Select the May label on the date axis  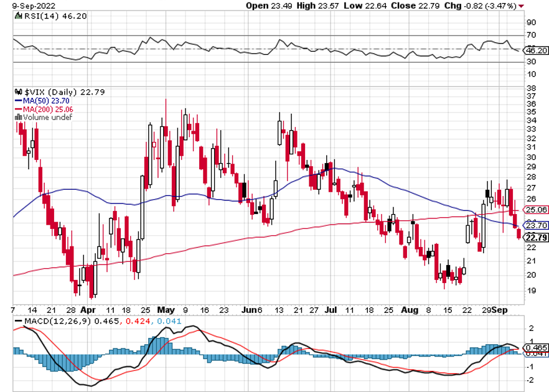coord(166,309)
